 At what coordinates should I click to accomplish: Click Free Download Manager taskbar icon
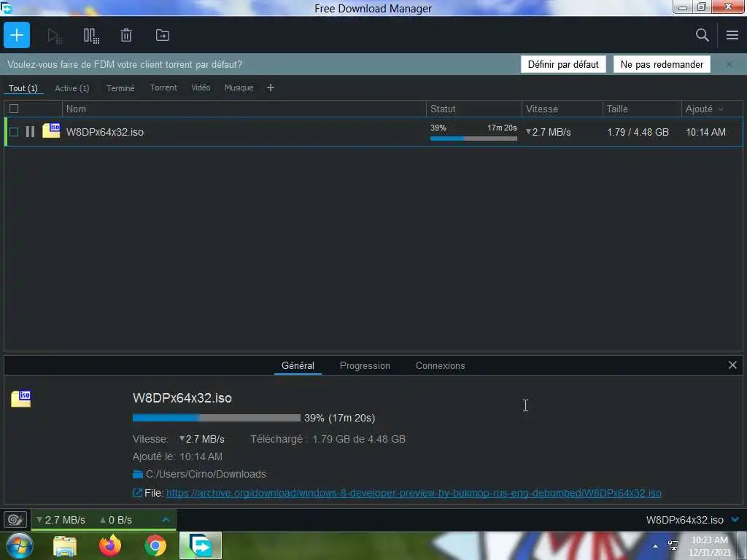(x=201, y=545)
